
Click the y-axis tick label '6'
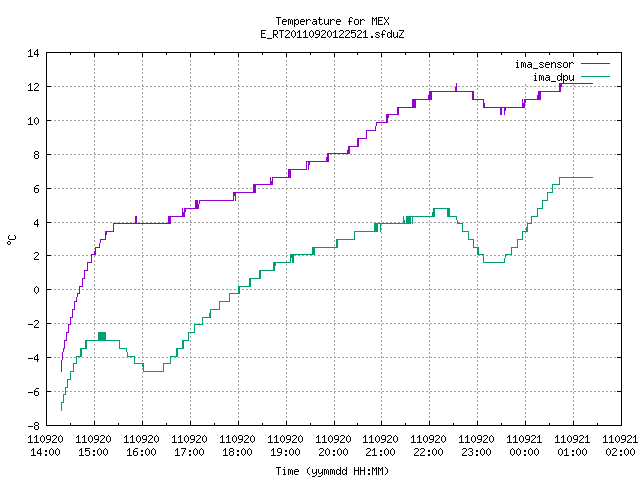point(36,189)
